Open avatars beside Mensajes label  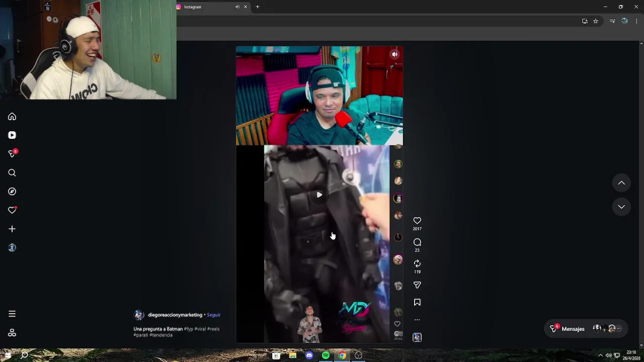[608, 329]
